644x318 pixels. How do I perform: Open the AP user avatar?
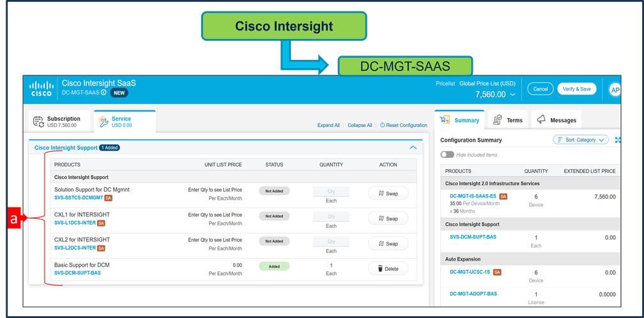[x=615, y=90]
